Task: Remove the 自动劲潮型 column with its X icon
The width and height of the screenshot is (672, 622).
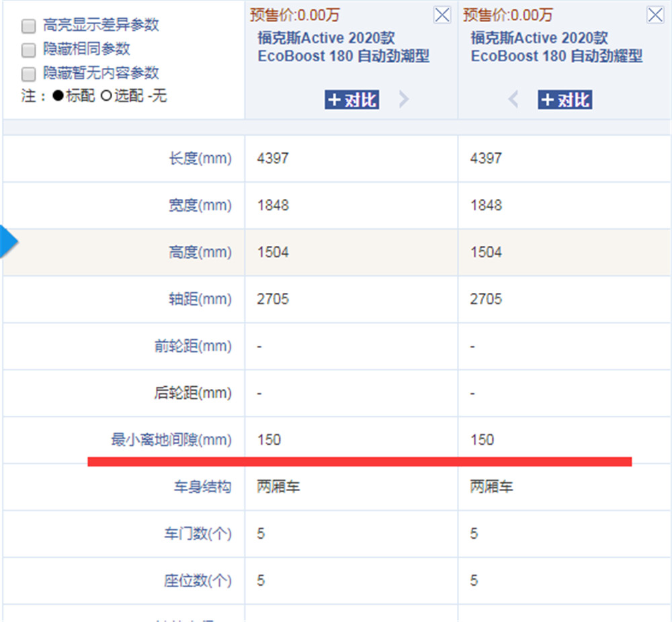Action: [x=442, y=15]
